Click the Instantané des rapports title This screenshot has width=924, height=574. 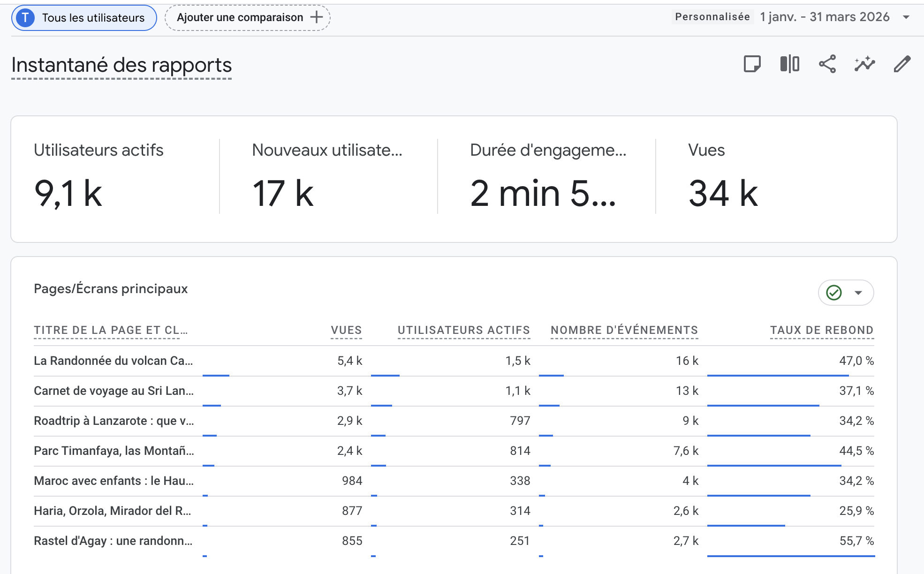(121, 65)
